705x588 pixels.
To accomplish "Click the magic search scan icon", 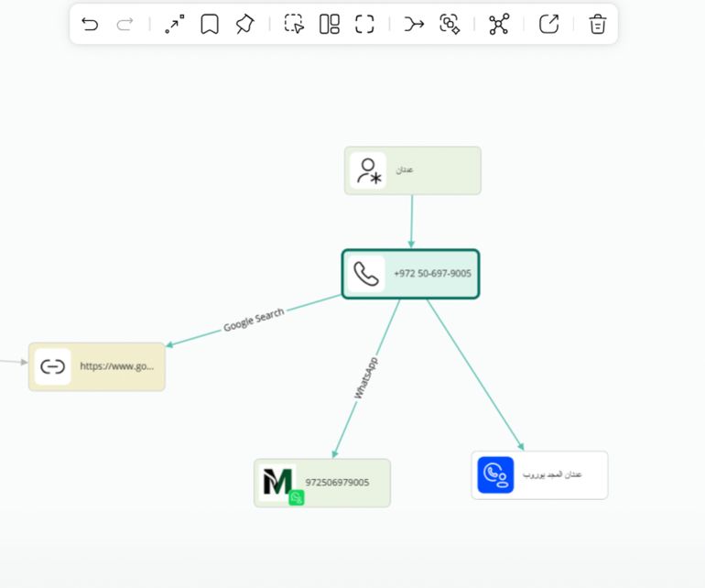I will 450,25.
